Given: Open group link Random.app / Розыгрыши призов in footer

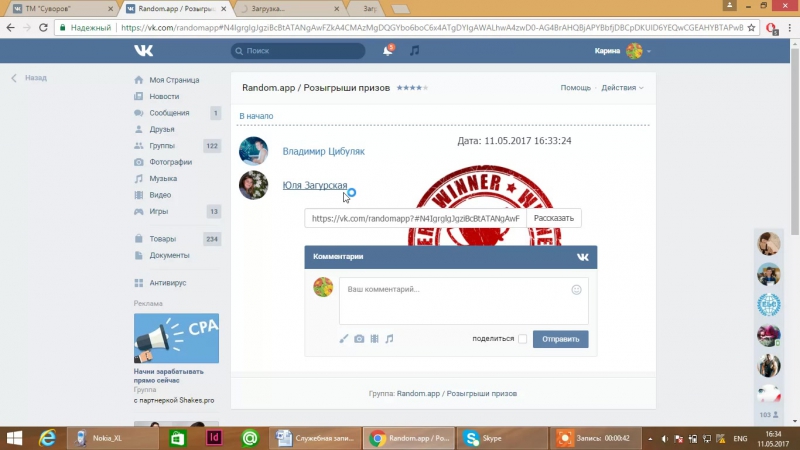Looking at the screenshot, I should [457, 393].
